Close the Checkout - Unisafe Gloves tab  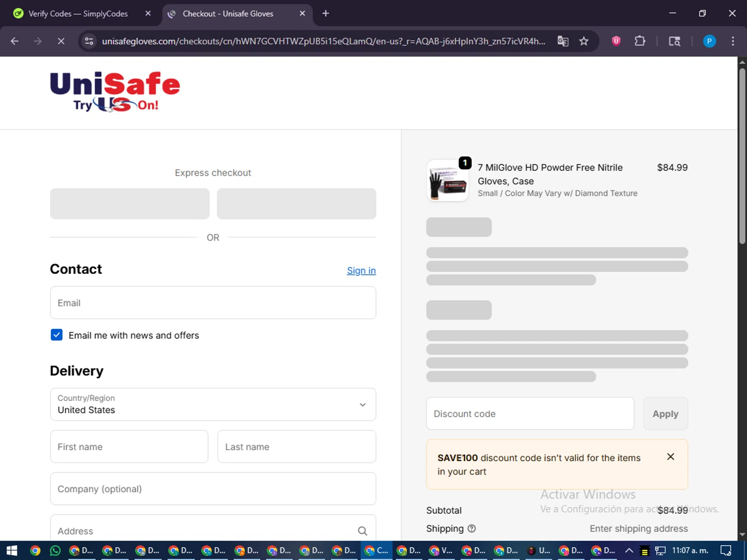(302, 13)
